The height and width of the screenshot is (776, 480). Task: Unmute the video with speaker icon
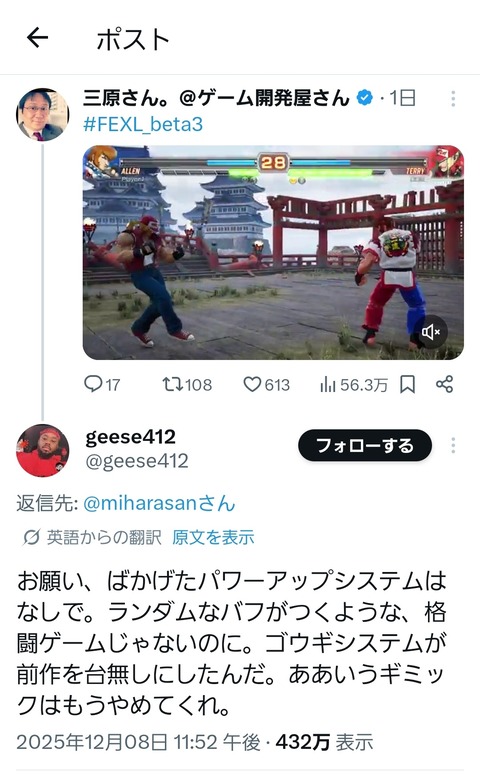pos(431,332)
